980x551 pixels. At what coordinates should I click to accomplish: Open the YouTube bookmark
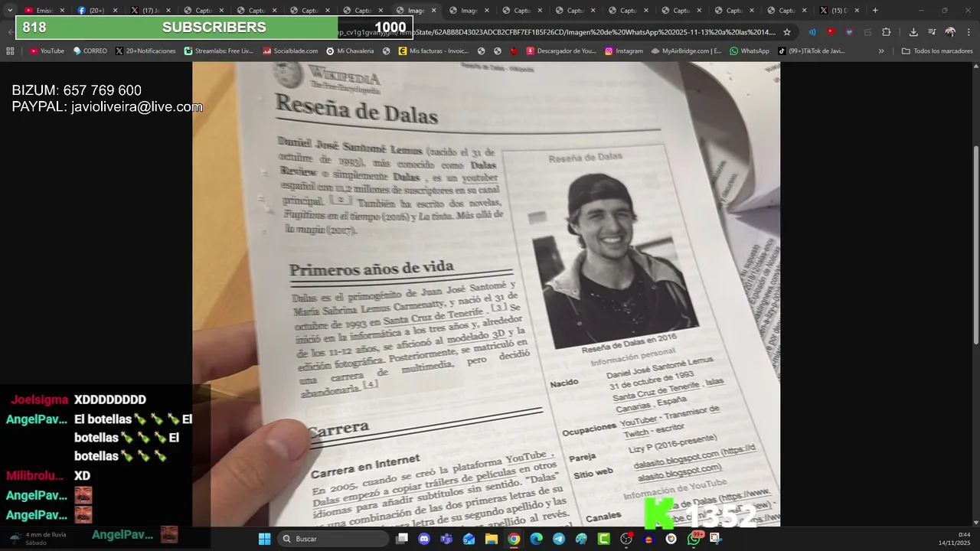(x=47, y=51)
